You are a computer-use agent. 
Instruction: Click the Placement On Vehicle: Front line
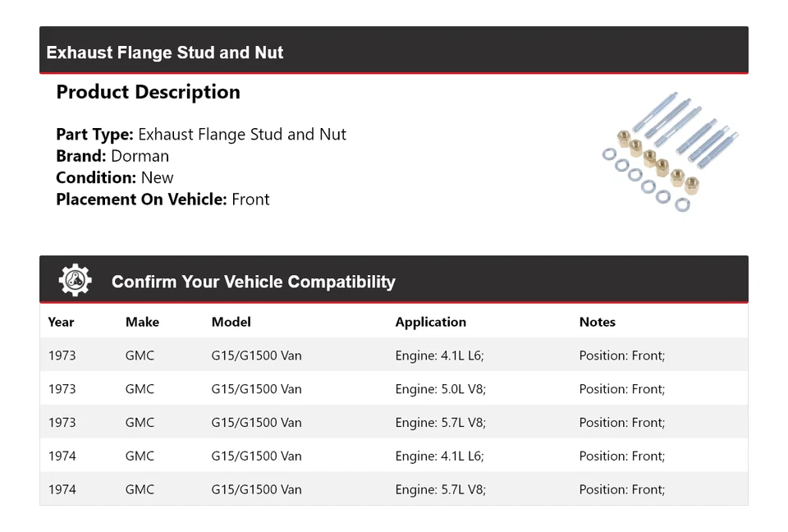tap(163, 199)
